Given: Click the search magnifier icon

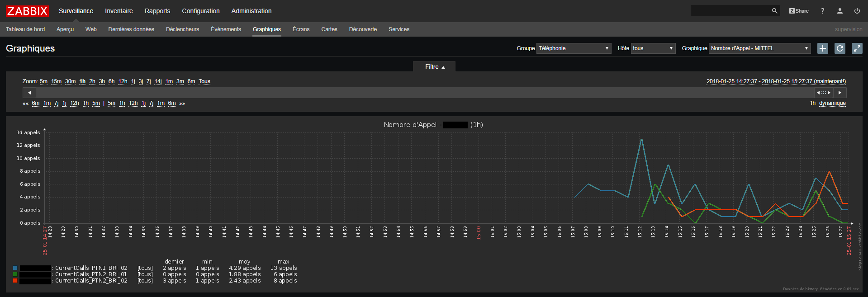Looking at the screenshot, I should [x=774, y=11].
